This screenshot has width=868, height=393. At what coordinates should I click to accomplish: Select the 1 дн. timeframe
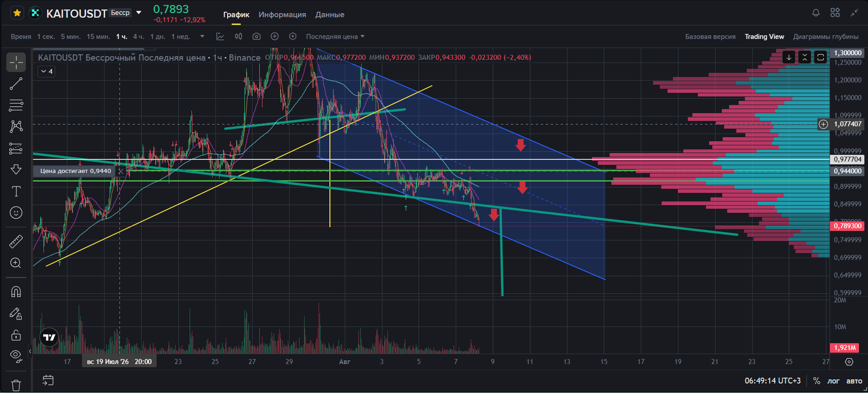tap(158, 37)
